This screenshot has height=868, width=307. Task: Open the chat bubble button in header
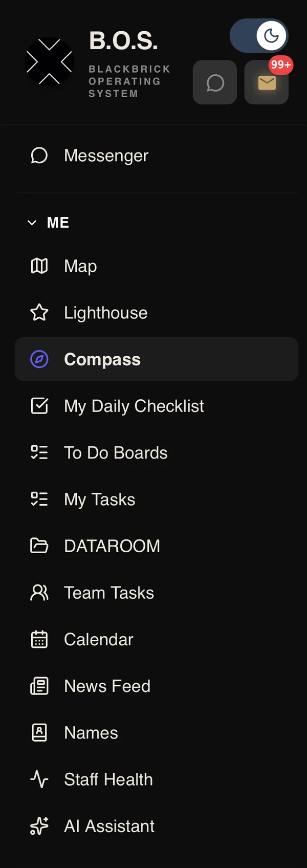point(215,82)
